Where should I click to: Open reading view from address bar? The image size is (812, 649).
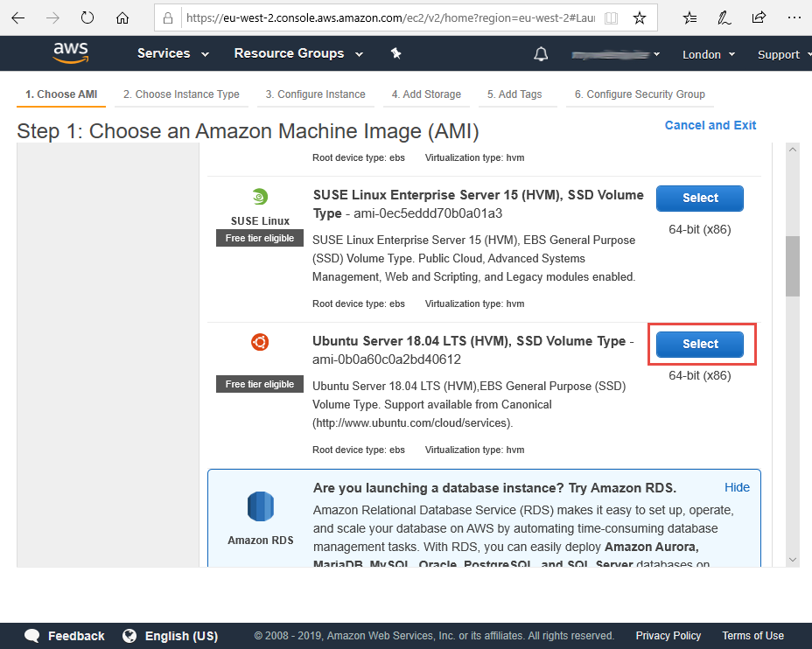[x=611, y=18]
